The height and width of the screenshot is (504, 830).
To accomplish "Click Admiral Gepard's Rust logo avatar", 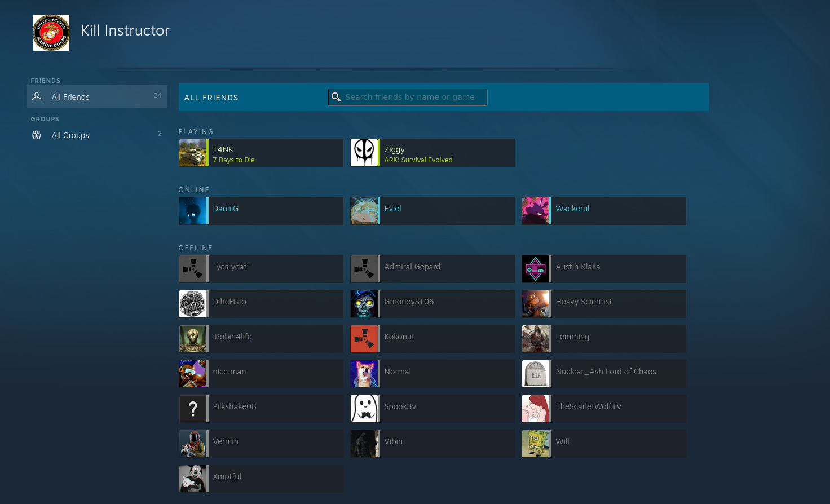I will click(364, 269).
